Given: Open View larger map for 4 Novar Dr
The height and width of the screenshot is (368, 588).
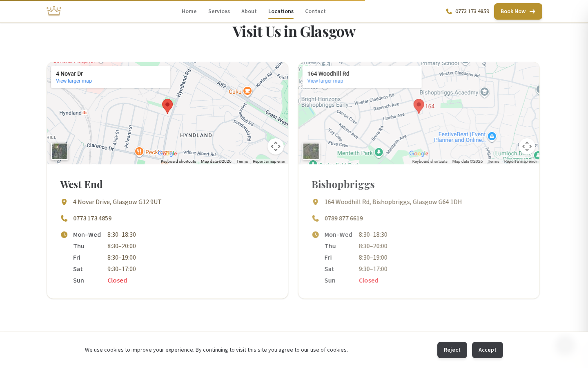Looking at the screenshot, I should pyautogui.click(x=74, y=81).
